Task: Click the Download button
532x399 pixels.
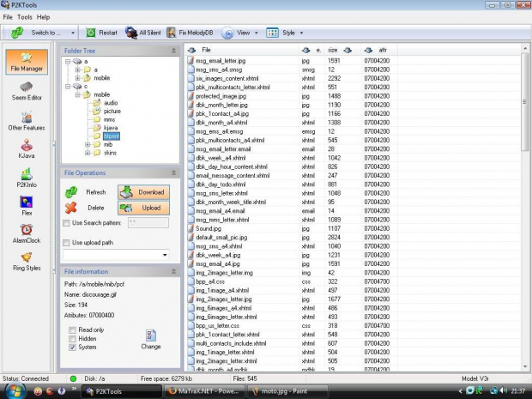Action: tap(143, 192)
